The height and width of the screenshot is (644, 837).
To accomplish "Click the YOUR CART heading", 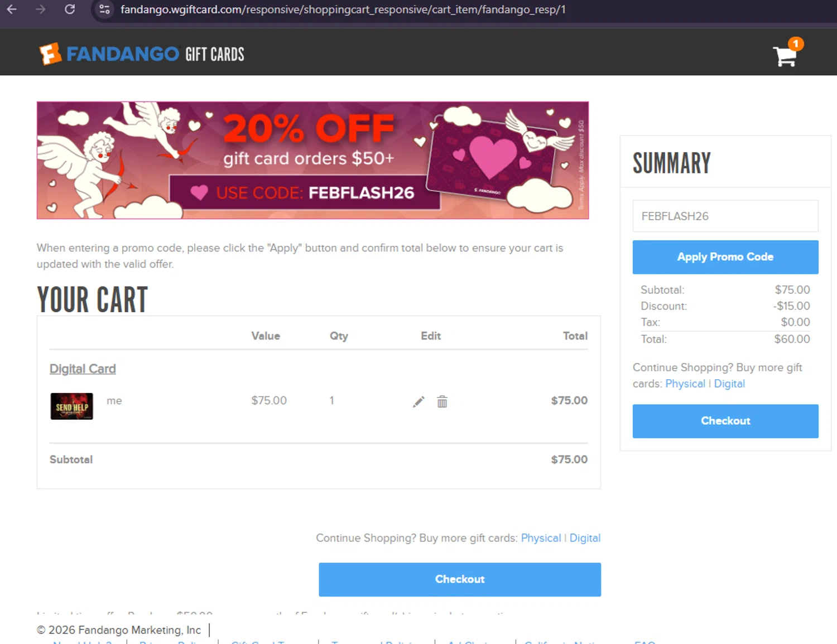I will pos(92,299).
